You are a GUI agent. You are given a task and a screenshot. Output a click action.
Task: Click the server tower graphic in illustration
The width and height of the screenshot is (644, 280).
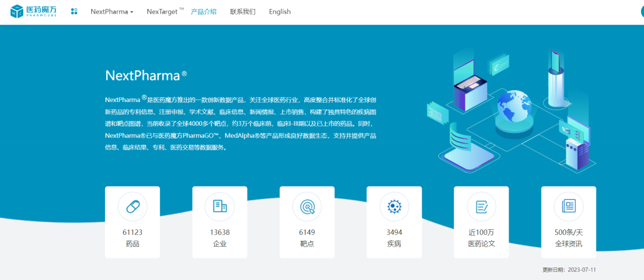[x=577, y=154]
